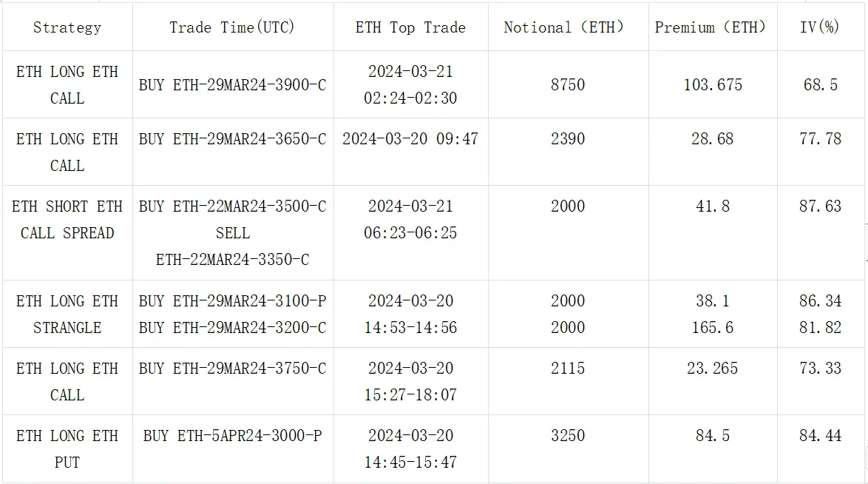Select the 84.44 IV cell
The height and width of the screenshot is (484, 868).
[x=820, y=436]
